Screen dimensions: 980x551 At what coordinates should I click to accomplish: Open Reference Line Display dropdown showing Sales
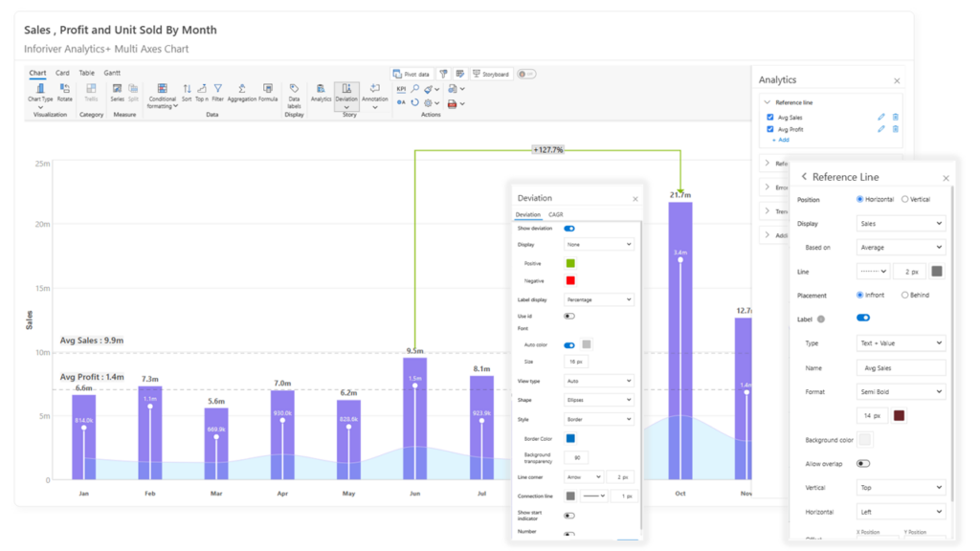(901, 224)
